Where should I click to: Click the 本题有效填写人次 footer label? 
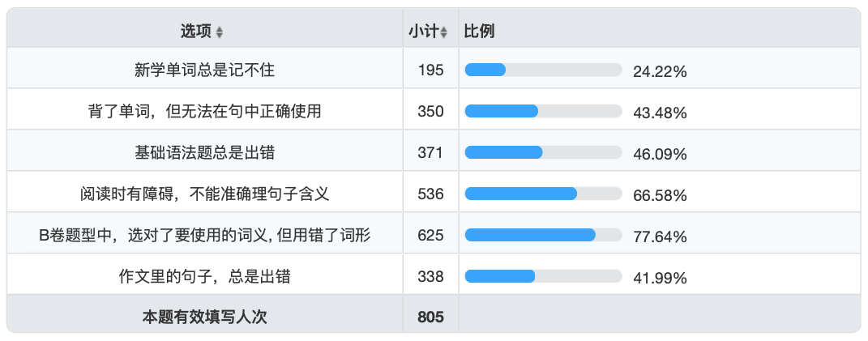pyautogui.click(x=204, y=318)
